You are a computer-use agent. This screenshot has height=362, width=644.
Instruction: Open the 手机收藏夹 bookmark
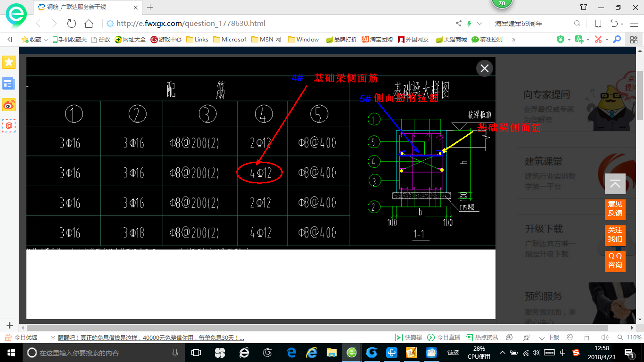point(69,40)
